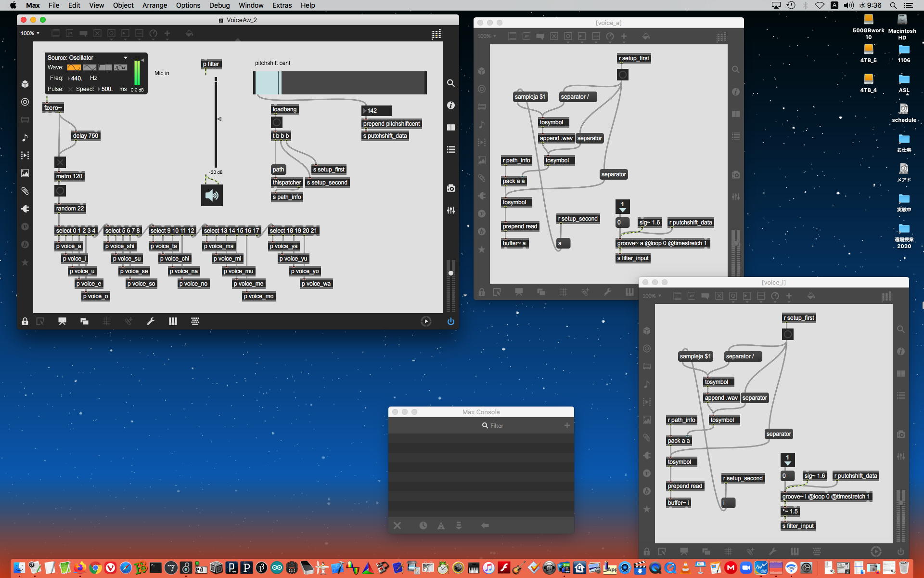Open the objects cube icon in left sidebar
Image resolution: width=924 pixels, height=578 pixels.
(25, 84)
